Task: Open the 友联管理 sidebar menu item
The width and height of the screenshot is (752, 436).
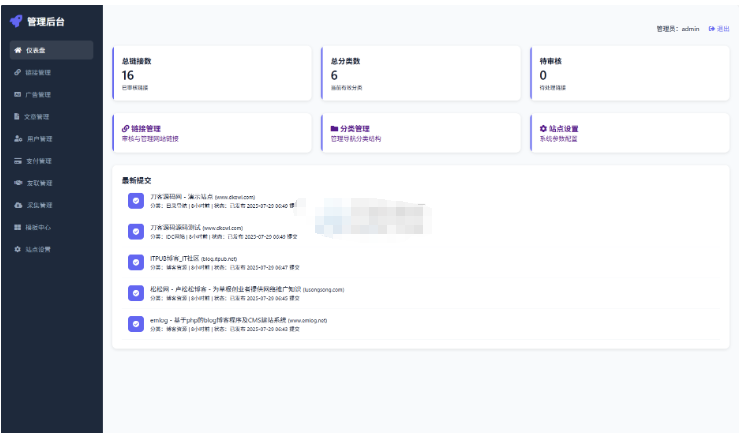Action: [x=38, y=183]
